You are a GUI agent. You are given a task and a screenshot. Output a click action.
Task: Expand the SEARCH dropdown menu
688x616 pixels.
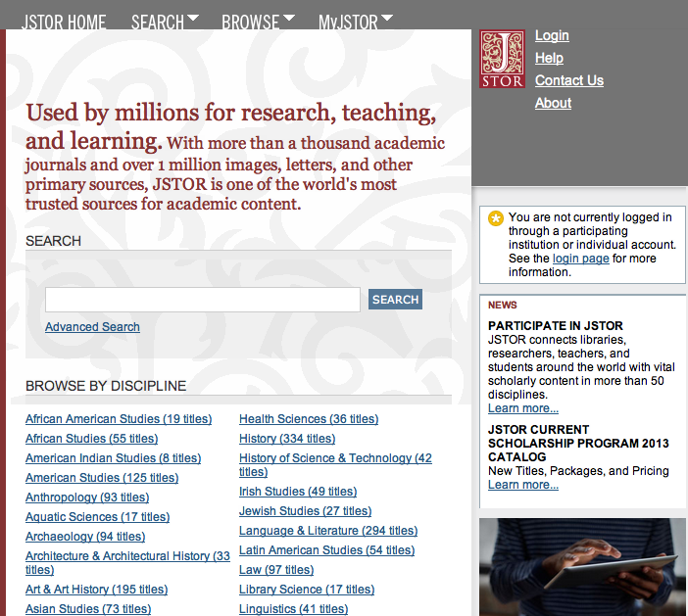pyautogui.click(x=165, y=22)
